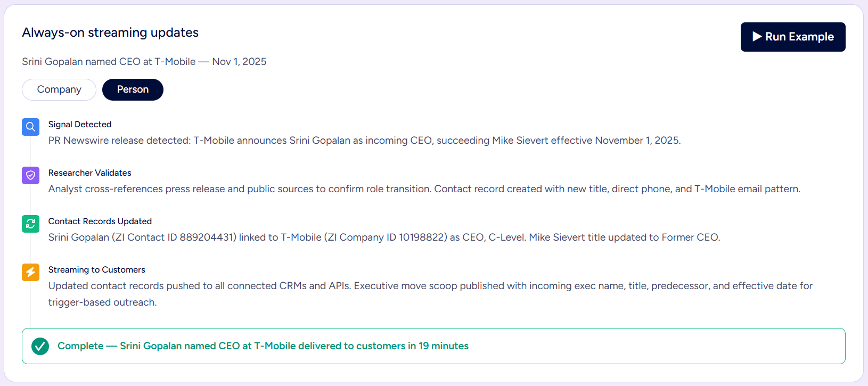
Task: Click the blue Signal Detected magnifier icon
Action: click(30, 127)
